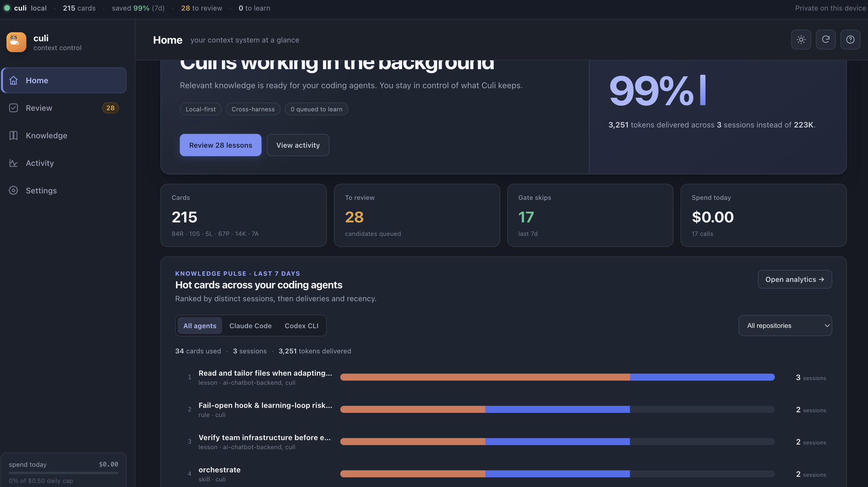Click the 28 badge on Review

coord(110,108)
